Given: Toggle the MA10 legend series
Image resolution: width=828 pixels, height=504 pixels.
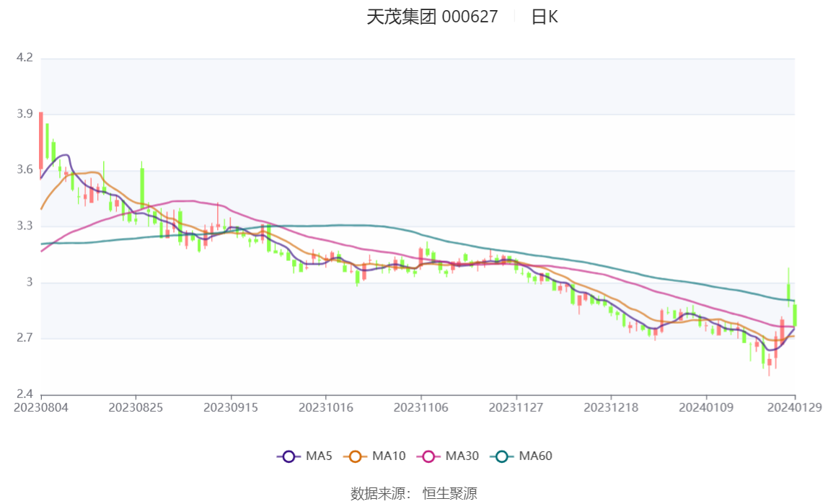Looking at the screenshot, I should point(374,456).
